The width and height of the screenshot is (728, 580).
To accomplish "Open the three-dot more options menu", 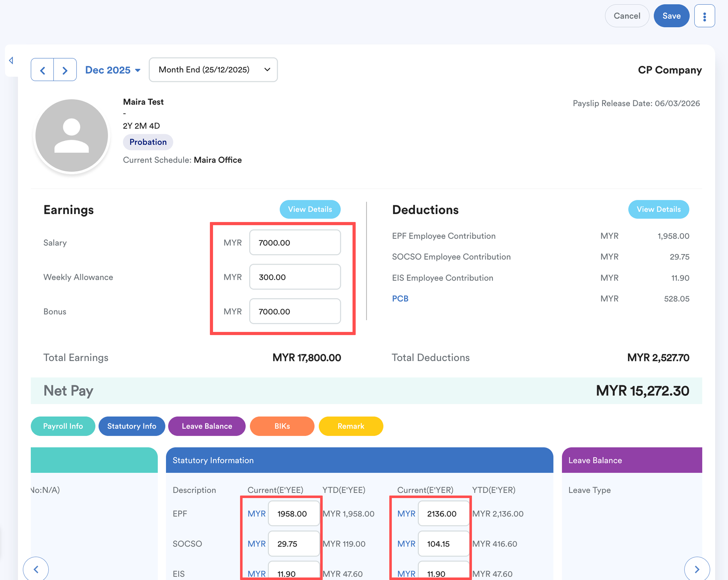I will pyautogui.click(x=704, y=16).
